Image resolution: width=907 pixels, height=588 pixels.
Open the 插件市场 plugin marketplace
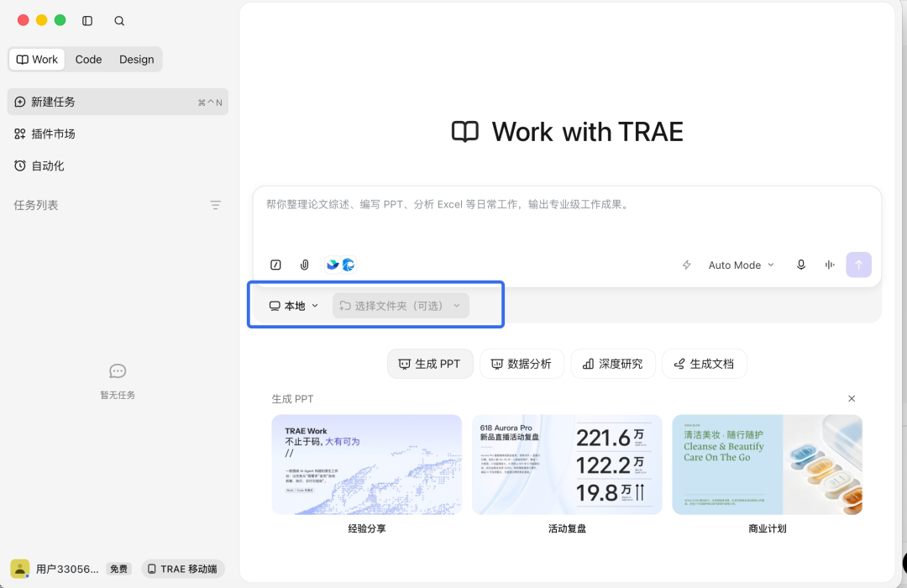tap(118, 134)
